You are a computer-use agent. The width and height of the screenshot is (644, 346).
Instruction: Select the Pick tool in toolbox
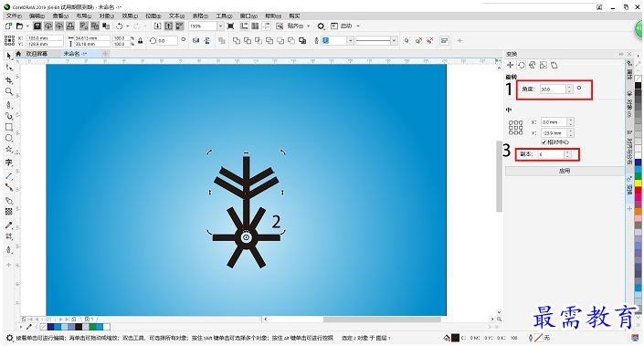(x=9, y=56)
